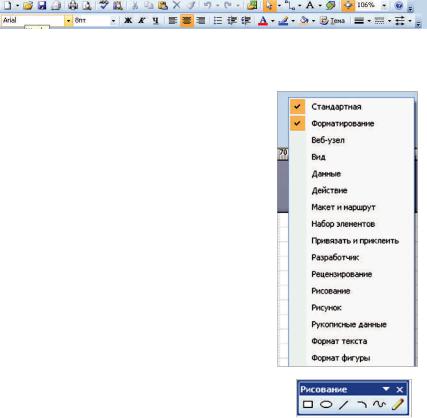
Task: Click the Тема theme button
Action: [x=332, y=21]
